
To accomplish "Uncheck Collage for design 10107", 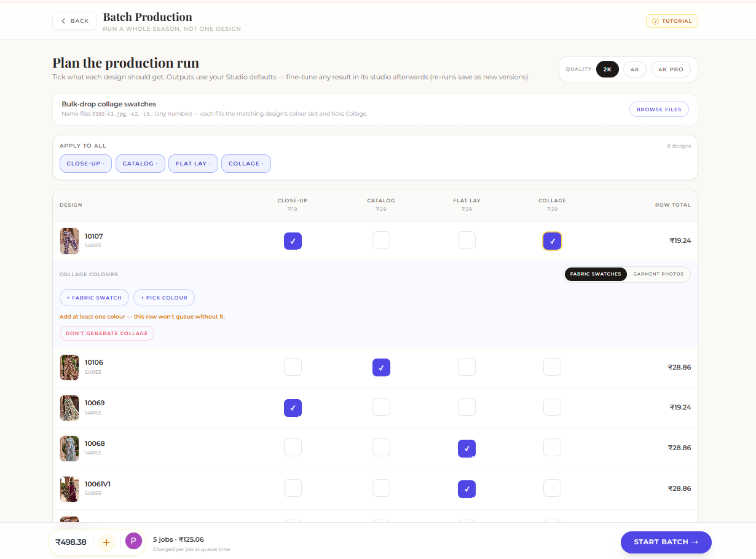I will click(552, 241).
